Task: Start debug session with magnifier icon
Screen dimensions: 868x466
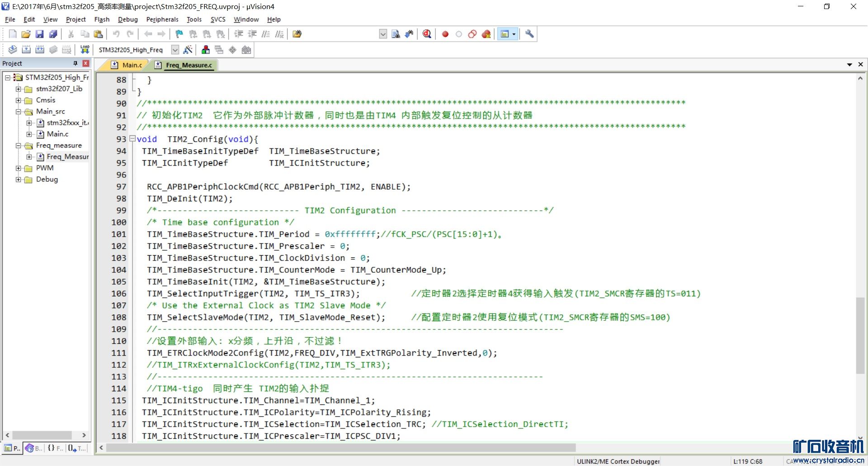Action: click(427, 34)
